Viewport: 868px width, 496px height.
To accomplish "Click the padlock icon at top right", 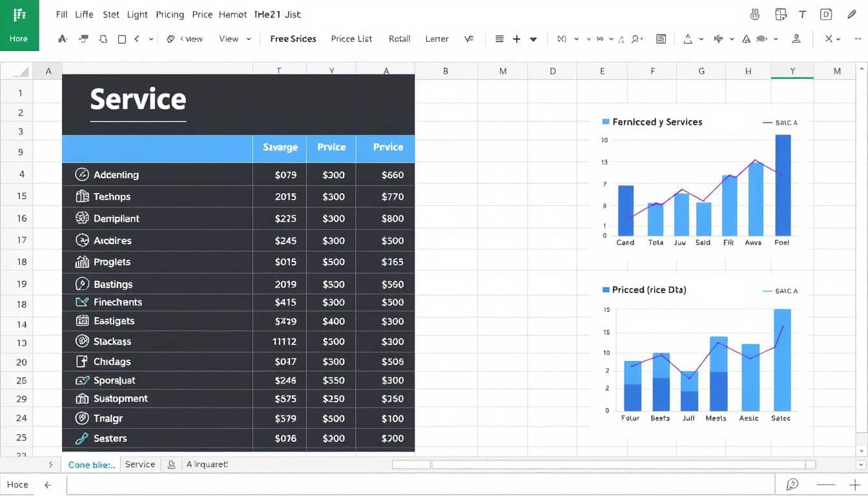I will [x=755, y=14].
